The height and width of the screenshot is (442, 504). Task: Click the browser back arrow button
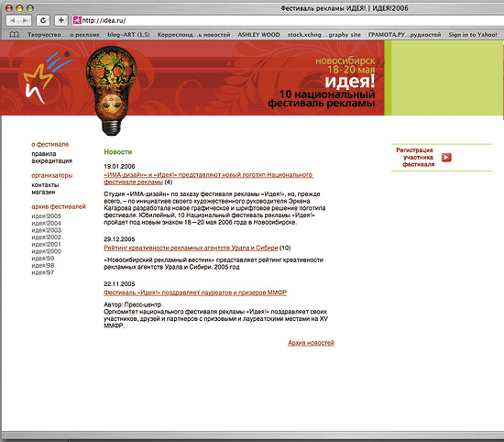[13, 20]
